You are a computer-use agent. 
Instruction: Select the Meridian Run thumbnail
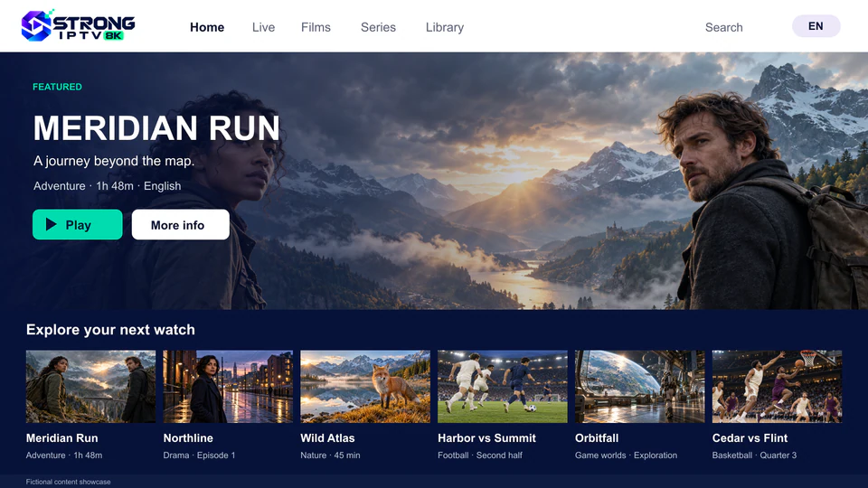(90, 386)
